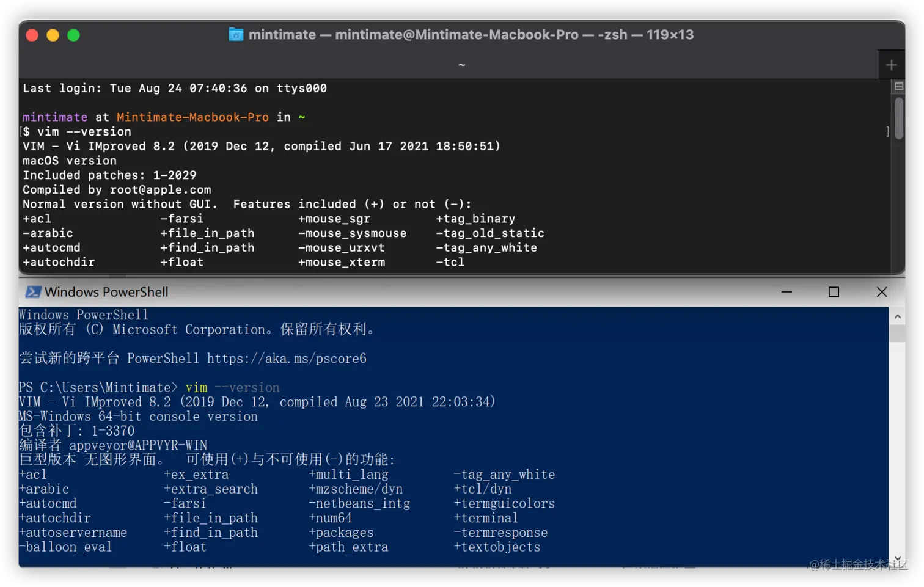Screen dimensions: 924x587
Task: Click the Terminal window title text
Action: point(471,35)
